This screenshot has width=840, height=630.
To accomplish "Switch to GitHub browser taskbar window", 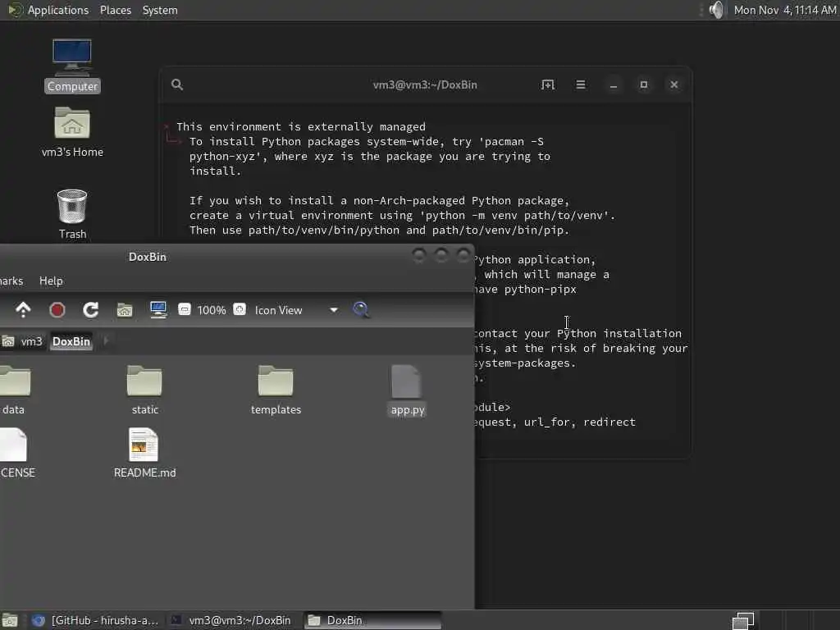I will (x=95, y=620).
